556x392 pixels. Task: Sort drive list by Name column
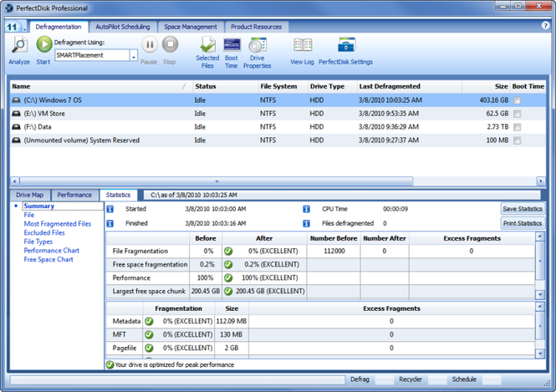tap(101, 86)
